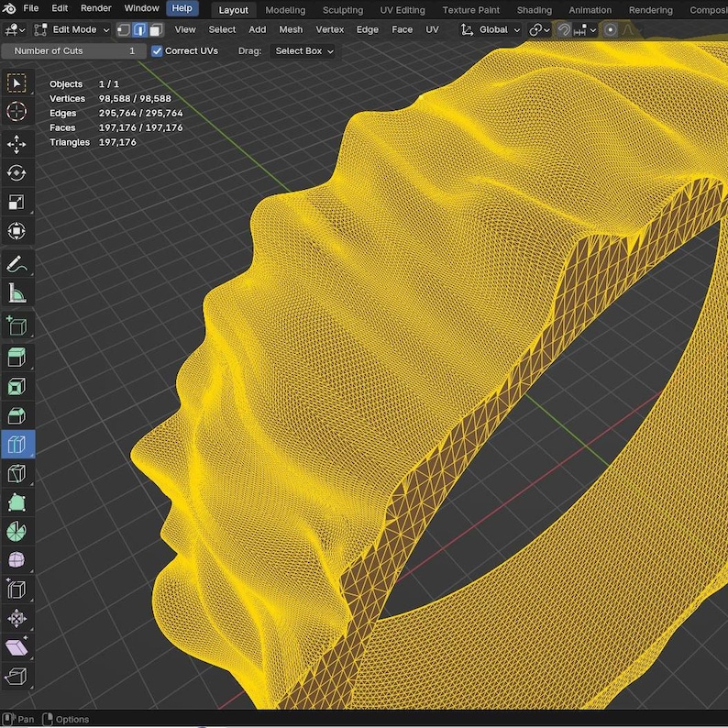Pick the Edge Slide tool
This screenshot has width=728, height=728.
17,590
